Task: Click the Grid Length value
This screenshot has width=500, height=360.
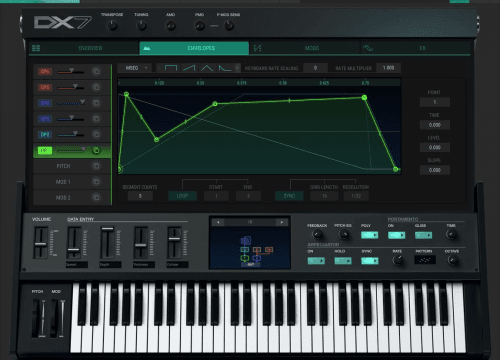Action: pyautogui.click(x=324, y=196)
